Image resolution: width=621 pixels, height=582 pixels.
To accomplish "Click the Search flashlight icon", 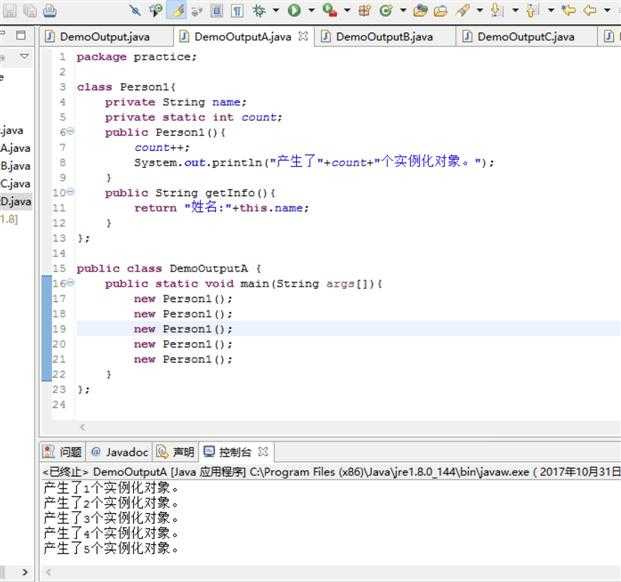I will tap(462, 10).
